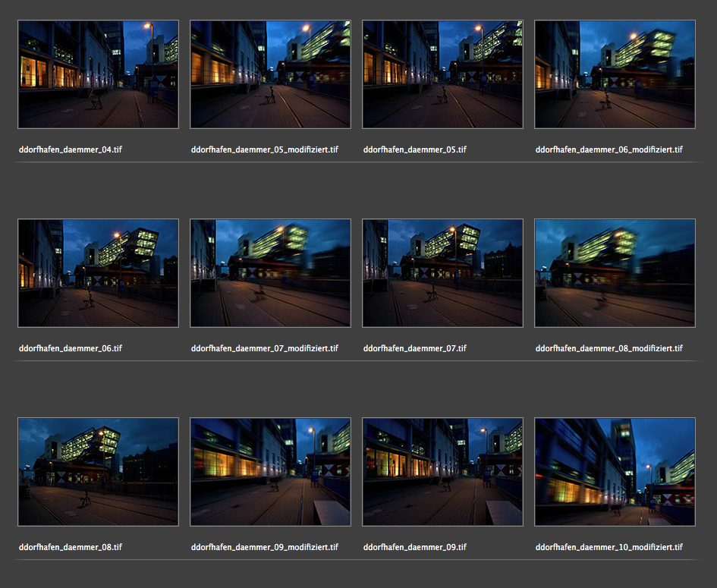Viewport: 717px width, 588px height.
Task: Select blurred ddorfhafen_daemmer_07_modifiziert.tif thumbnail
Action: pyautogui.click(x=270, y=273)
